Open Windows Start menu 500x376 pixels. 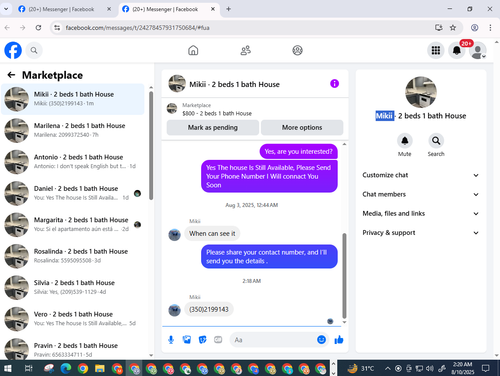(8, 368)
